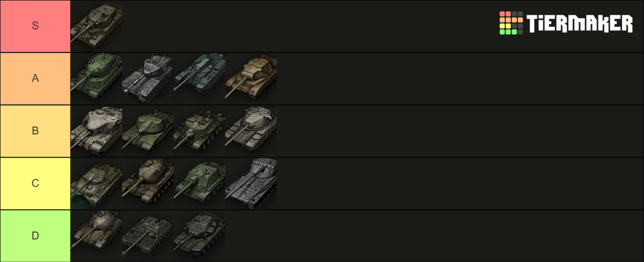This screenshot has width=644, height=262.
Task: Select the first tank in C tier row
Action: pos(97,184)
